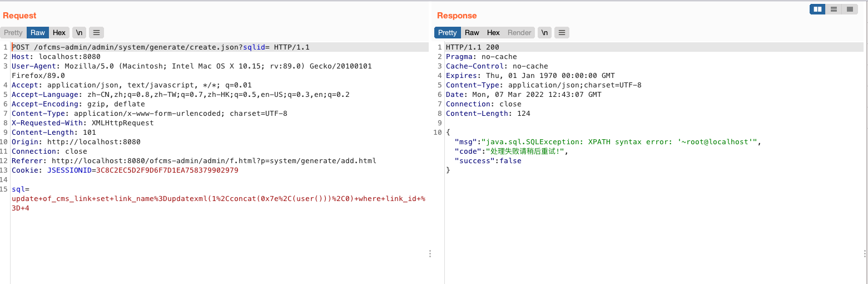Click the Accept-Encoding: gzip, deflate line
The width and height of the screenshot is (868, 284).
point(78,104)
